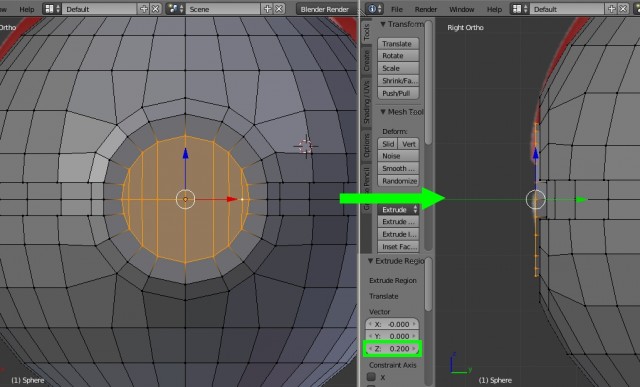Open the File menu
Image resolution: width=640 pixels, height=387 pixels.
pyautogui.click(x=397, y=9)
